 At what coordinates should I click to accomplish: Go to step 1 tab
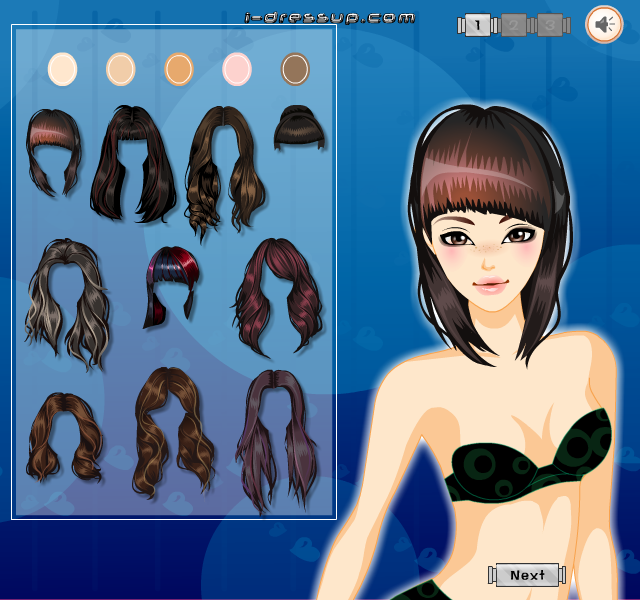(x=478, y=25)
